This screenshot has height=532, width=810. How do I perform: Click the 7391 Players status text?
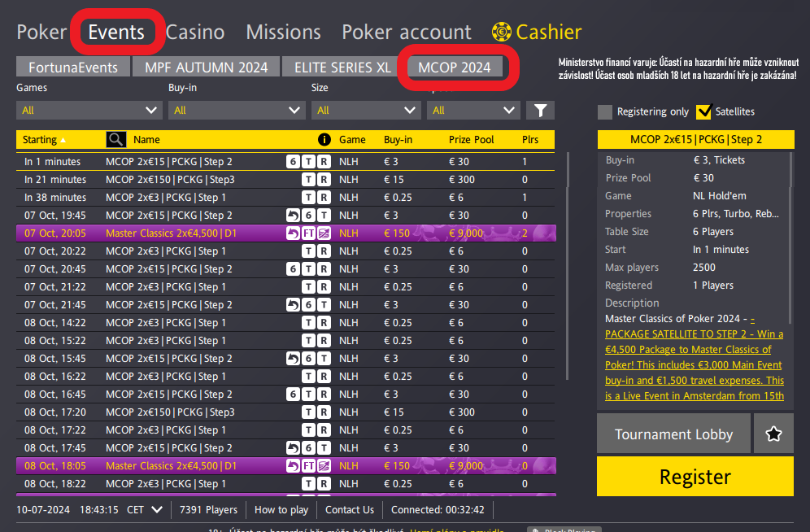point(208,510)
